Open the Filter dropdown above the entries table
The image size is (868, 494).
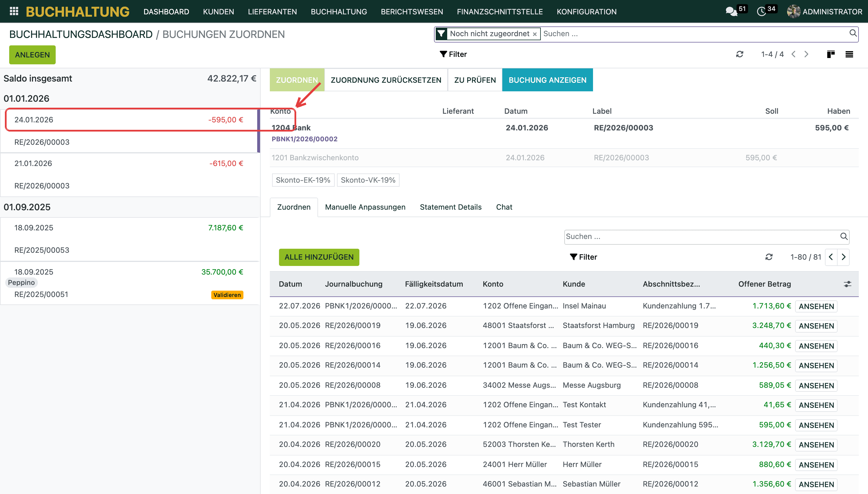tap(583, 257)
